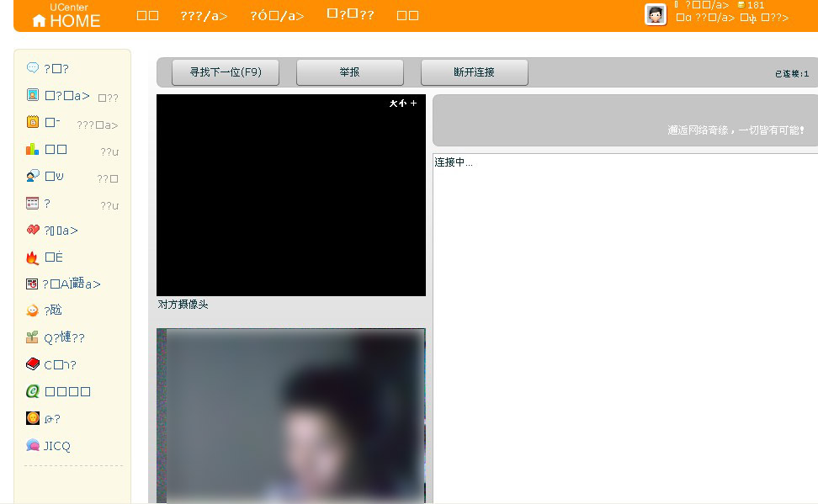Open the JICQ text link in sidebar
Image resolution: width=818 pixels, height=504 pixels.
[x=57, y=446]
